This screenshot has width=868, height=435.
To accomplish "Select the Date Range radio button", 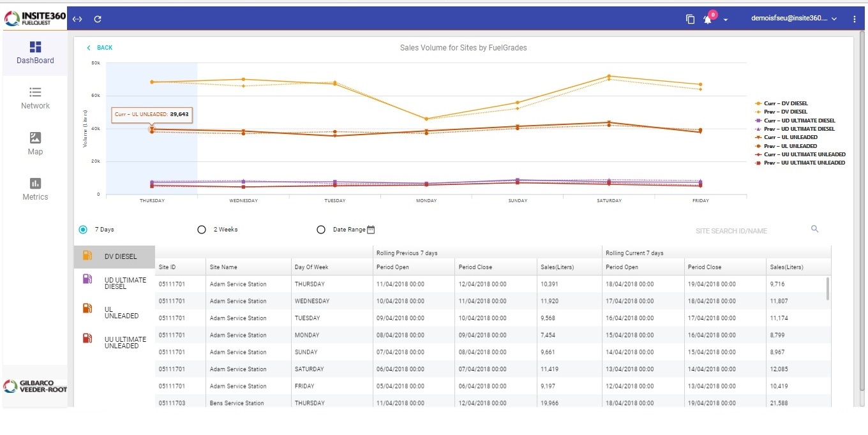I will (321, 230).
